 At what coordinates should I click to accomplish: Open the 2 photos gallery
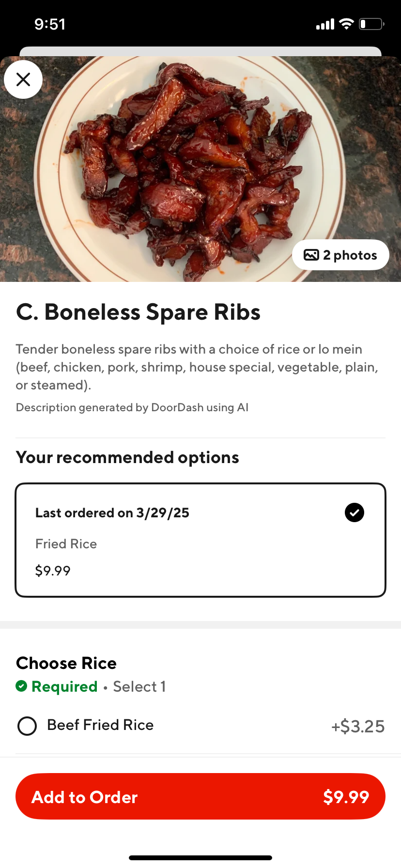[340, 255]
